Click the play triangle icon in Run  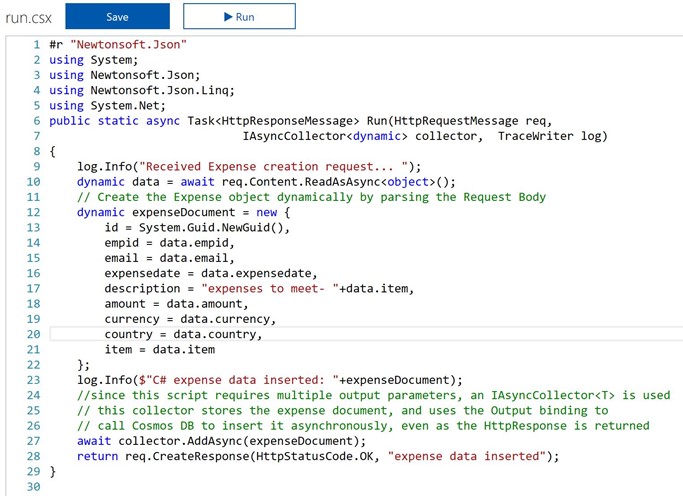227,17
